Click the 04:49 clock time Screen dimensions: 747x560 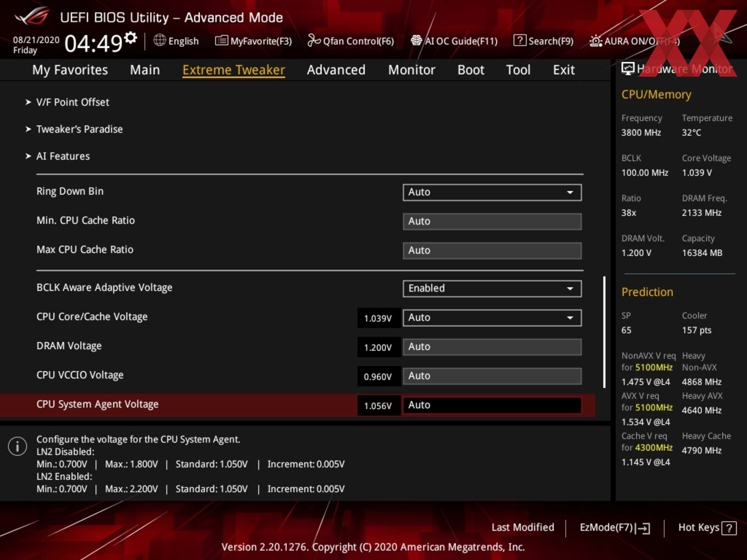coord(93,43)
